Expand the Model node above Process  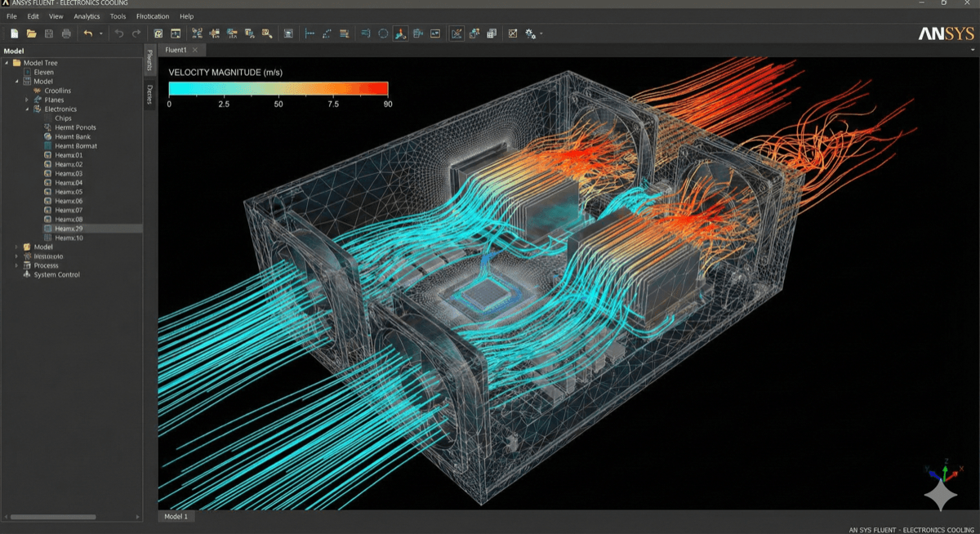pyautogui.click(x=16, y=247)
